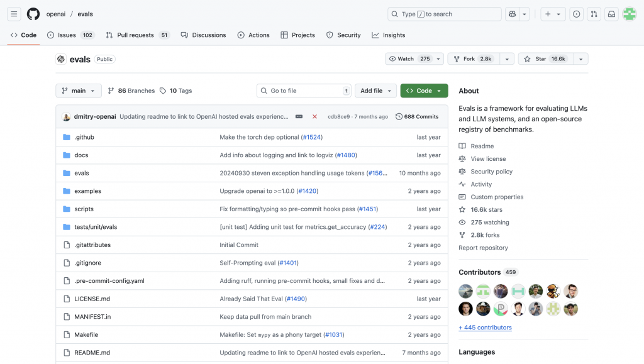Fork the repository with Fork button

point(474,58)
